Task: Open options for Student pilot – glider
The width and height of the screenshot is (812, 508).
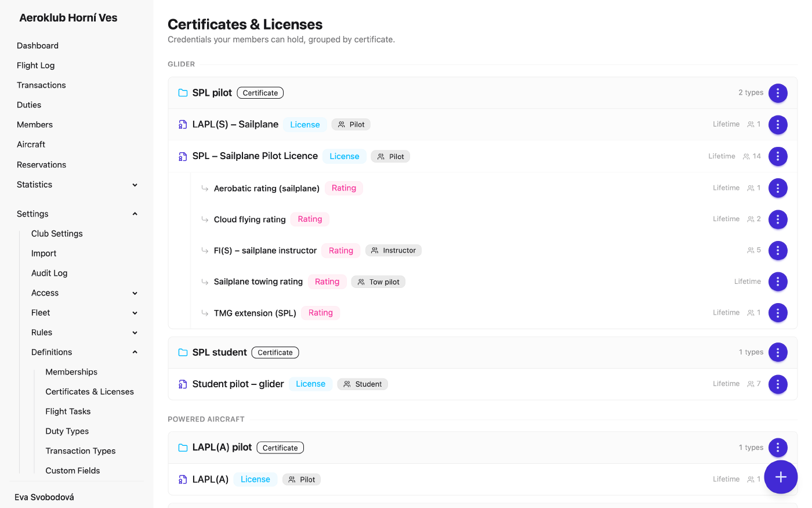Action: click(778, 384)
